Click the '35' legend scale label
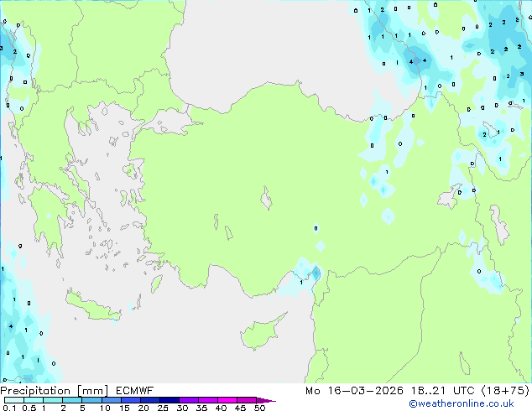Image resolution: width=532 pixels, height=411 pixels. point(201,408)
